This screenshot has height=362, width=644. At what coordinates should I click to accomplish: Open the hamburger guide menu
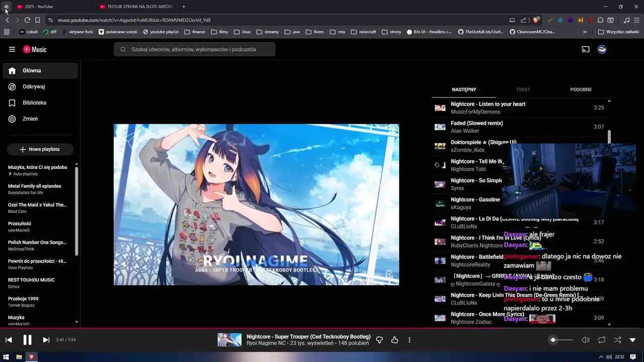pos(12,49)
